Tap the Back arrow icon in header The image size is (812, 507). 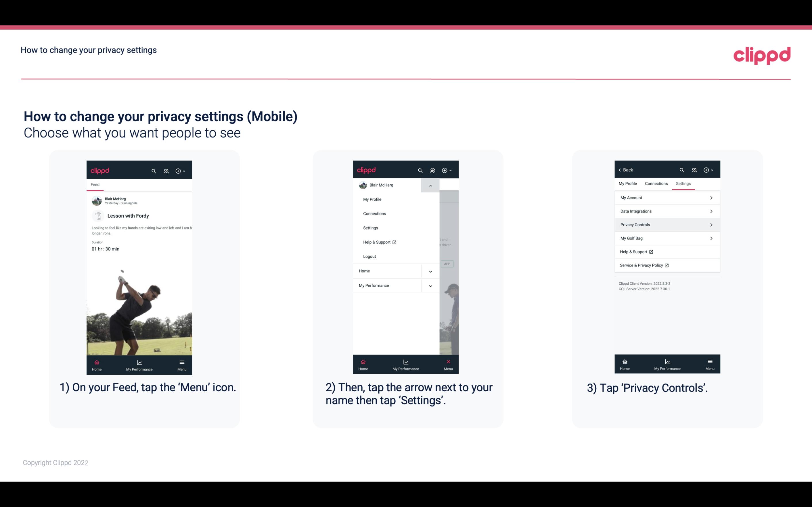click(x=619, y=169)
